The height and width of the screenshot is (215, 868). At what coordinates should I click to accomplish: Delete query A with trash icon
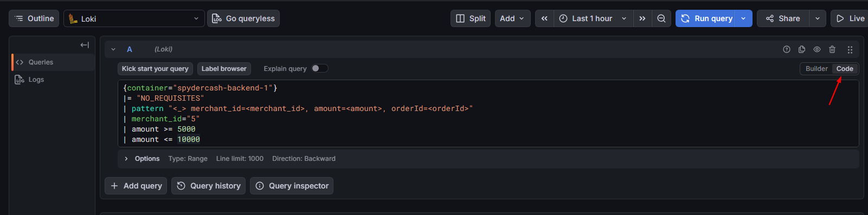pos(832,49)
